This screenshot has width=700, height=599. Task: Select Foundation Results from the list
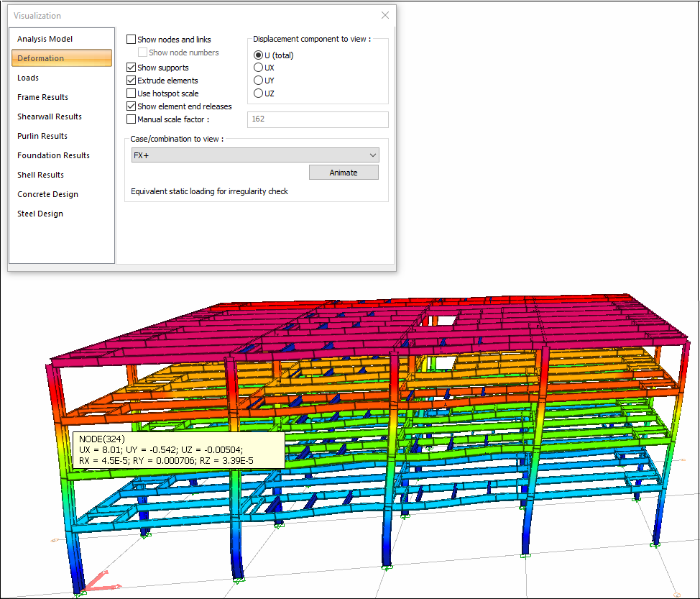point(53,155)
